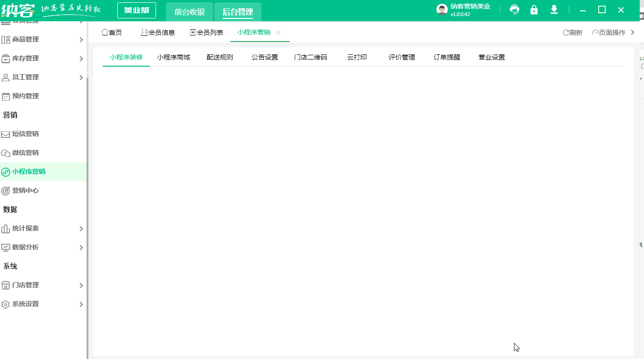Open the user avatar for 纳客营销美业
The width and height of the screenshot is (644, 359).
441,9
